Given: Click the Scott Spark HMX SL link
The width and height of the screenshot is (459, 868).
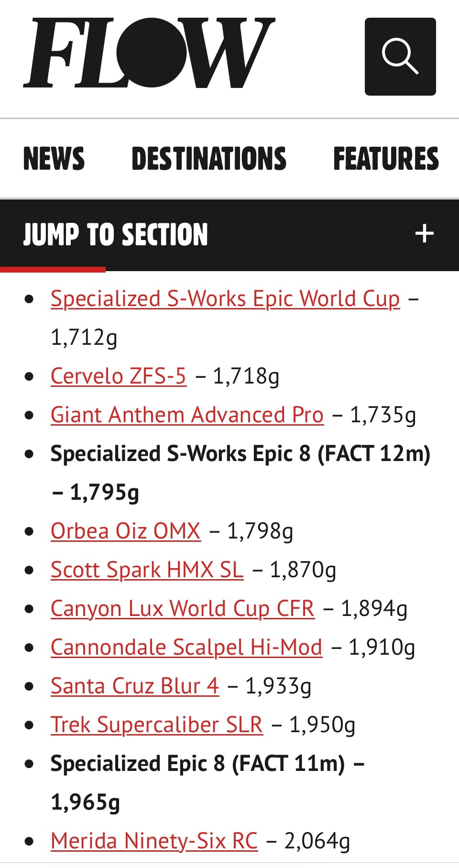Looking at the screenshot, I should pyautogui.click(x=147, y=570).
